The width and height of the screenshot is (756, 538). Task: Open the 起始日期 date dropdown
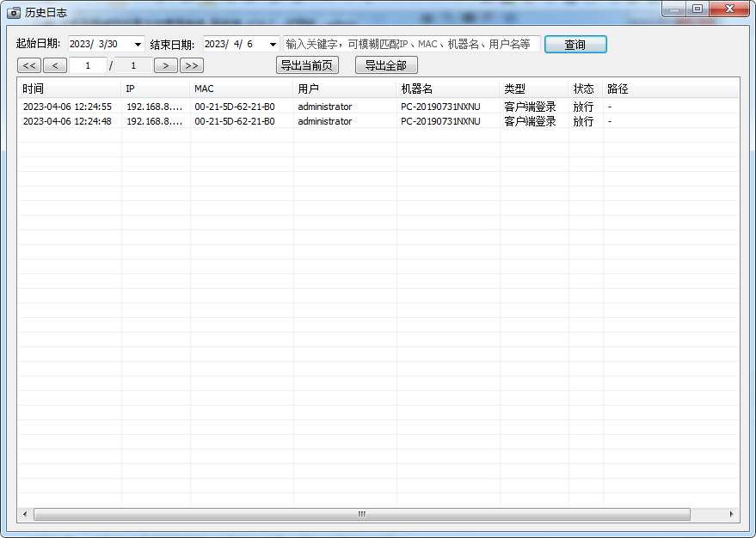pyautogui.click(x=138, y=45)
